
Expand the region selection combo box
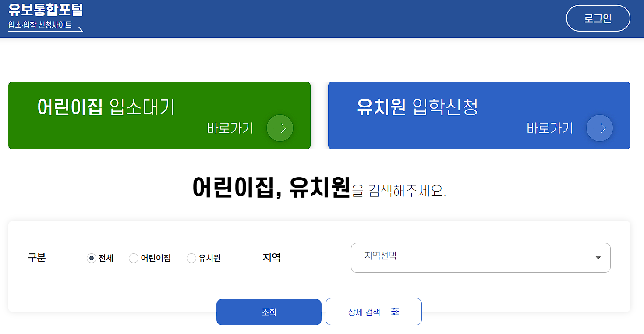pyautogui.click(x=481, y=258)
